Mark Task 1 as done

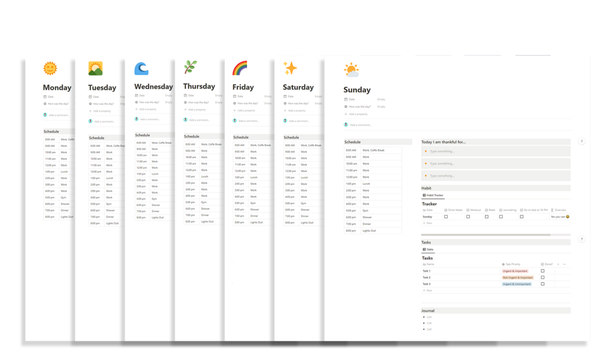(x=542, y=271)
